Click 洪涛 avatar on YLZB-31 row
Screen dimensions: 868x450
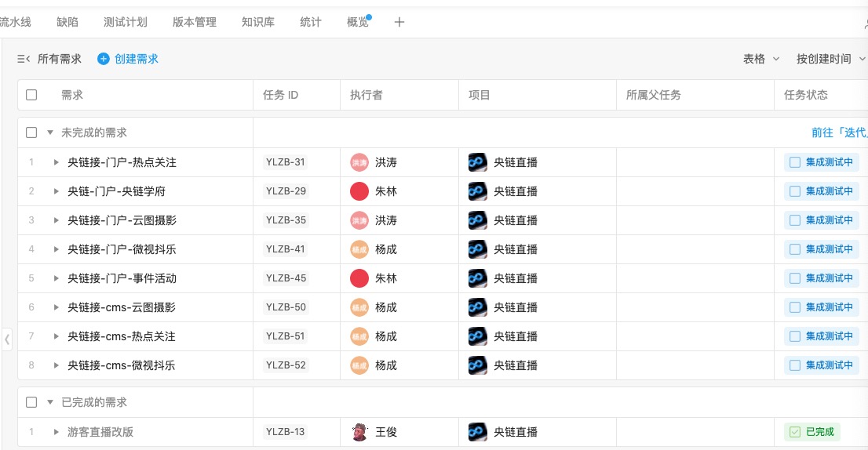click(x=359, y=162)
